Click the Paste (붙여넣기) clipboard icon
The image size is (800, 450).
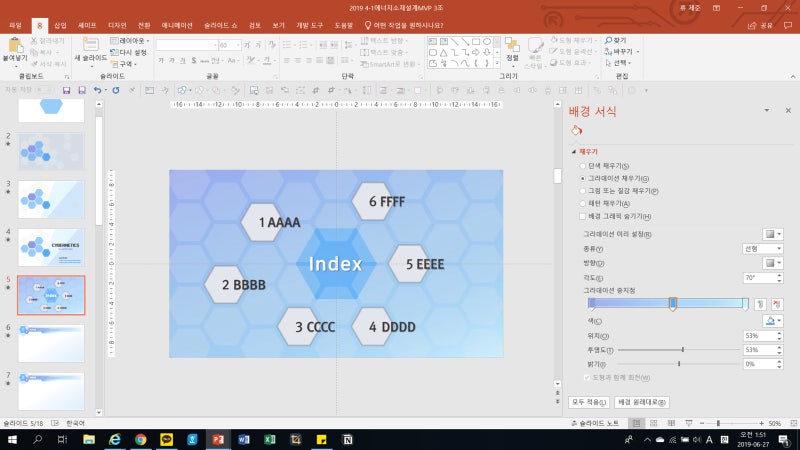click(16, 47)
